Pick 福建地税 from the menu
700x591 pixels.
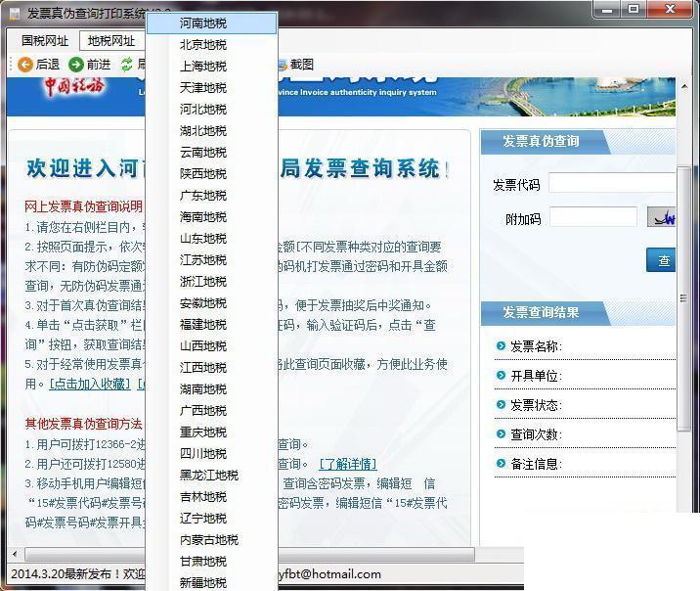click(x=211, y=325)
